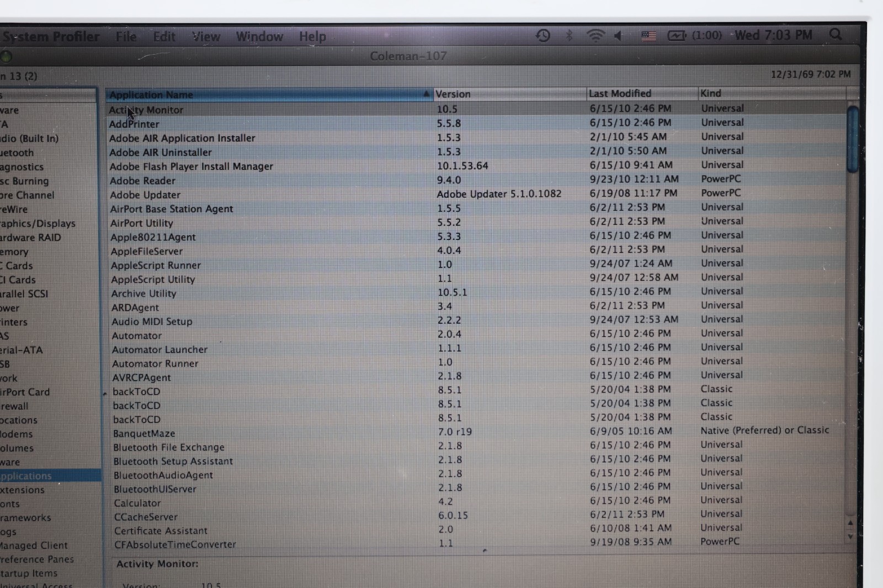Select the Activity Monitor row
The image size is (883, 588).
[x=476, y=109]
